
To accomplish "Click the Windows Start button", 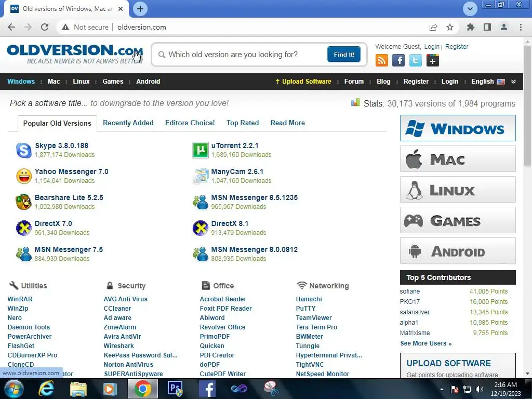I will tap(14, 389).
